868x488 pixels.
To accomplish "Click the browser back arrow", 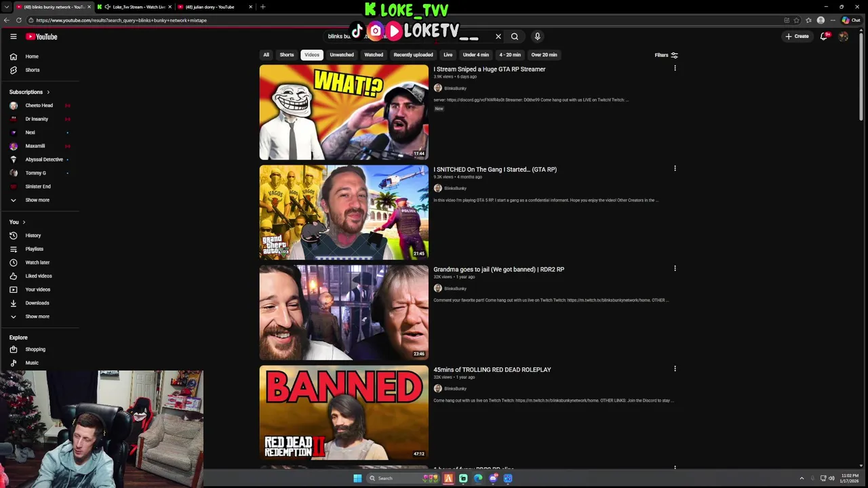I will tap(7, 20).
